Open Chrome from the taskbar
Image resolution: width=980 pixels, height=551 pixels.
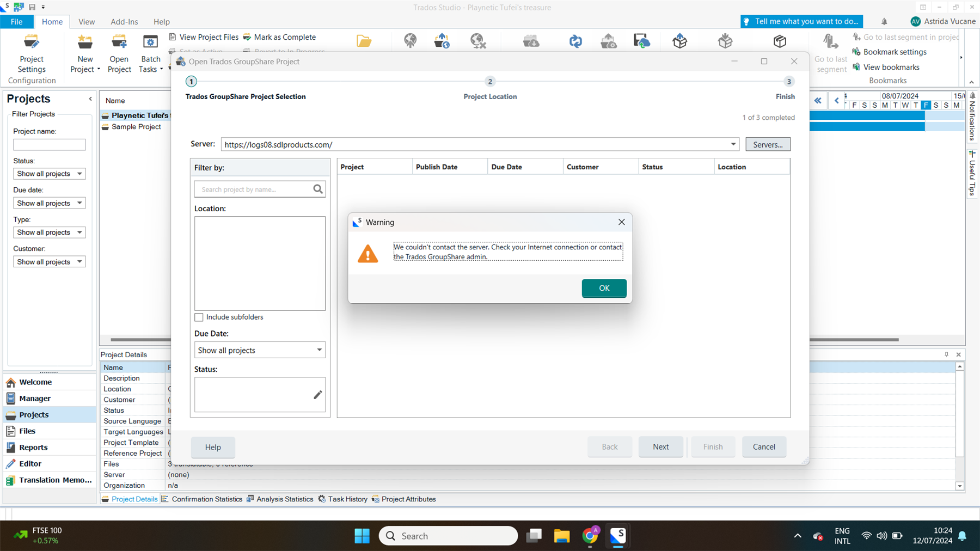coord(590,536)
